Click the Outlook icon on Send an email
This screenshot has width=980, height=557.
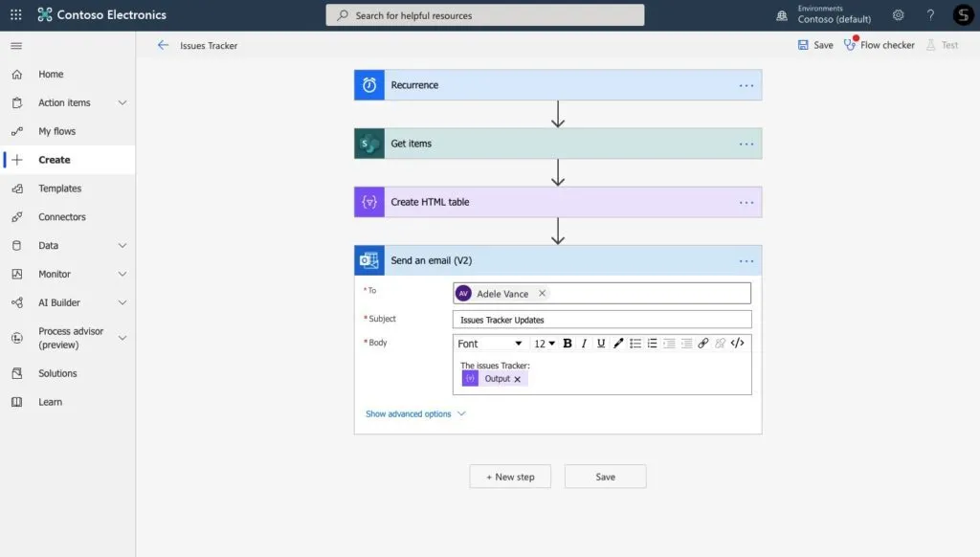coord(369,260)
